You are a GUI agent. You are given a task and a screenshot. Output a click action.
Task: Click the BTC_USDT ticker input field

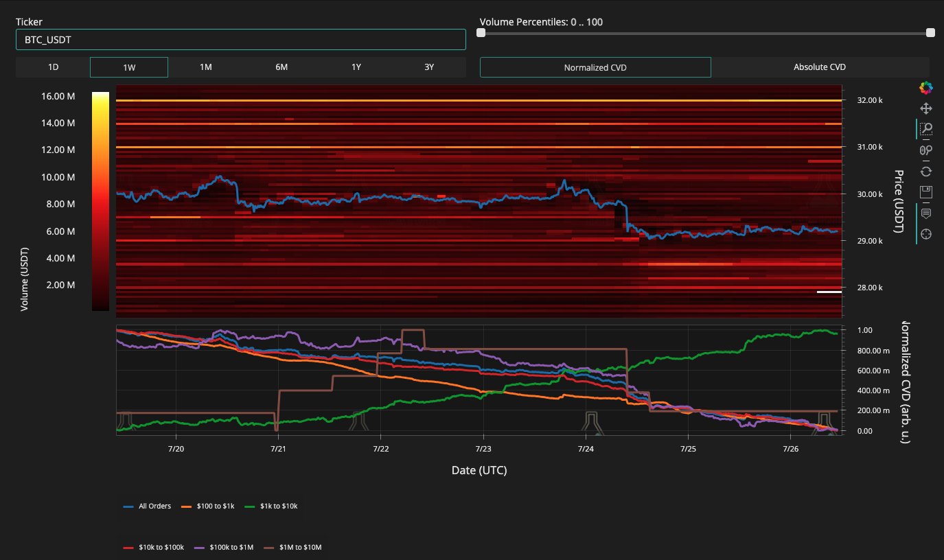point(240,40)
